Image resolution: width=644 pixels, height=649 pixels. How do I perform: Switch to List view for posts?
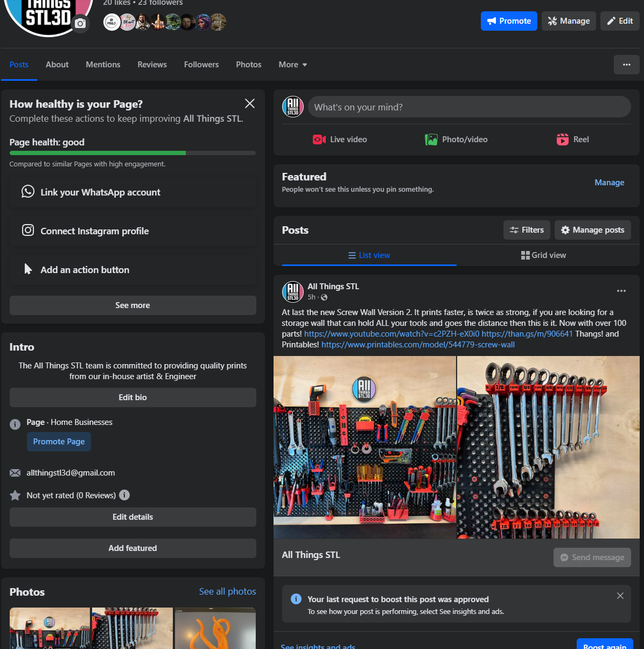(369, 255)
